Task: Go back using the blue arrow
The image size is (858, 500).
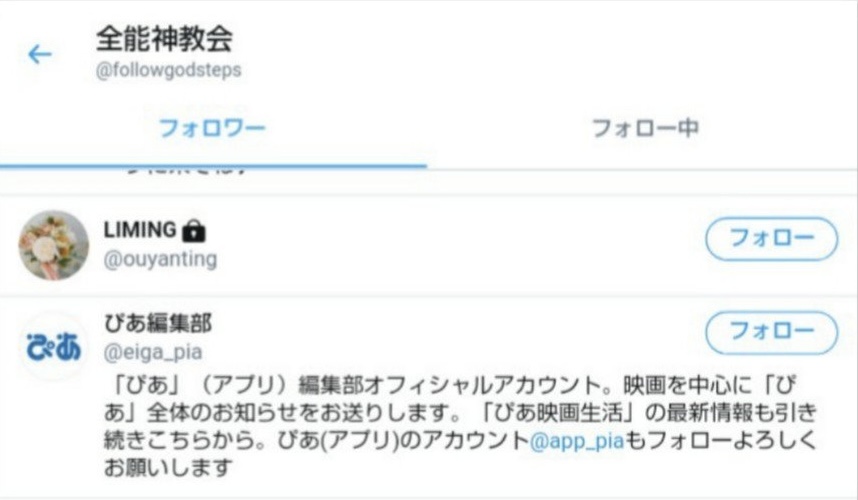Action: coord(40,54)
